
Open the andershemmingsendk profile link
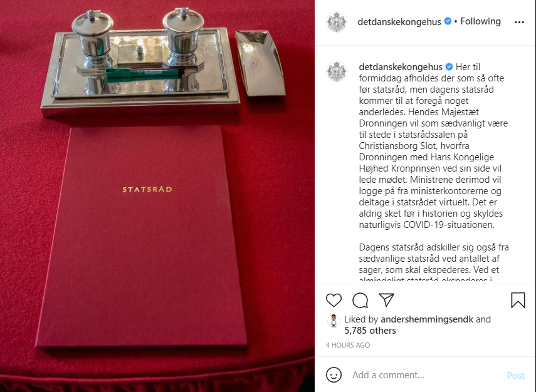[x=427, y=319]
